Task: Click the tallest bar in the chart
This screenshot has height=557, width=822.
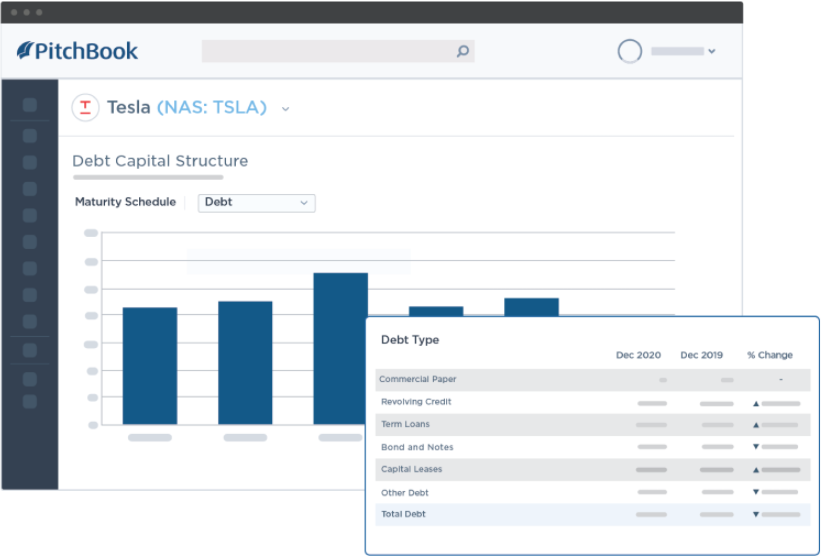Action: (x=341, y=348)
